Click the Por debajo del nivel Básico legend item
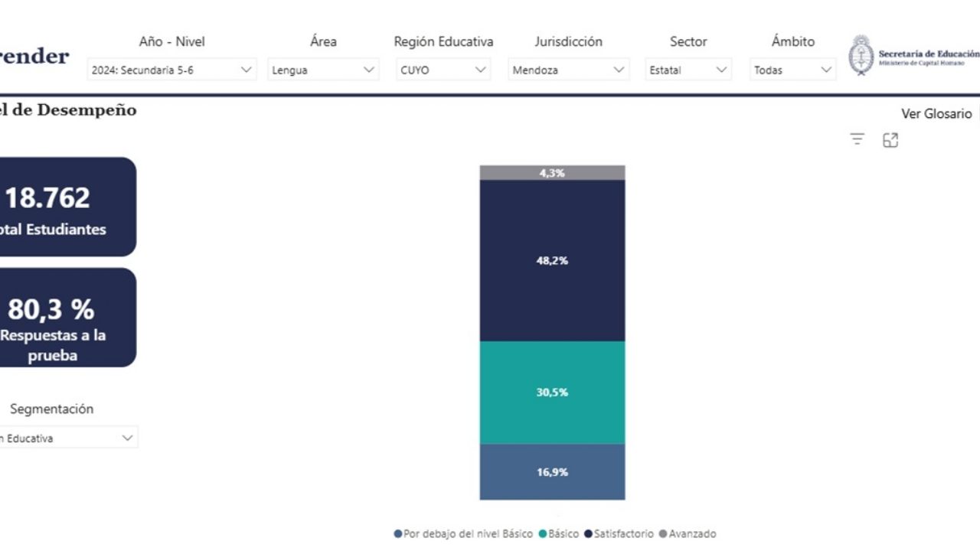Screen dimensions: 980x551 pyautogui.click(x=463, y=533)
